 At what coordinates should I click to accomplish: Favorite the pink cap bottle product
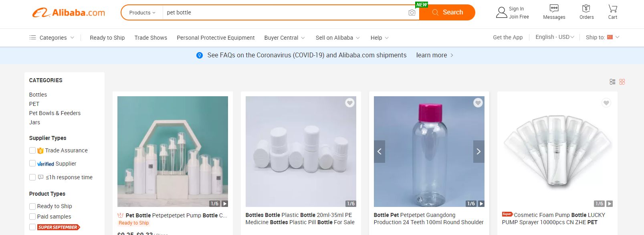(x=478, y=103)
